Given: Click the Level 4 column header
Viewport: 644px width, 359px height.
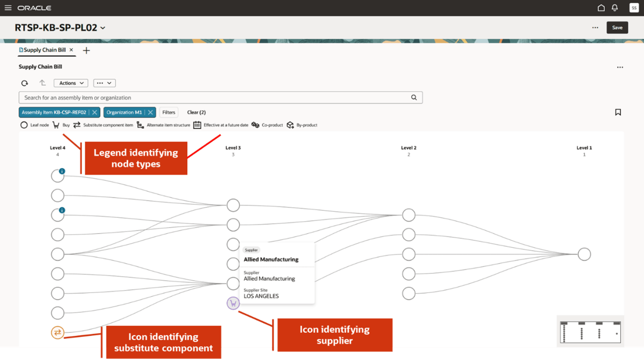Looking at the screenshot, I should pos(58,148).
